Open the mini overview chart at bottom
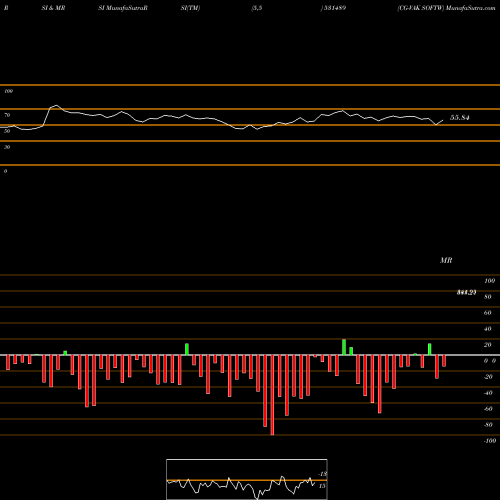The image size is (500, 500). coord(247,479)
